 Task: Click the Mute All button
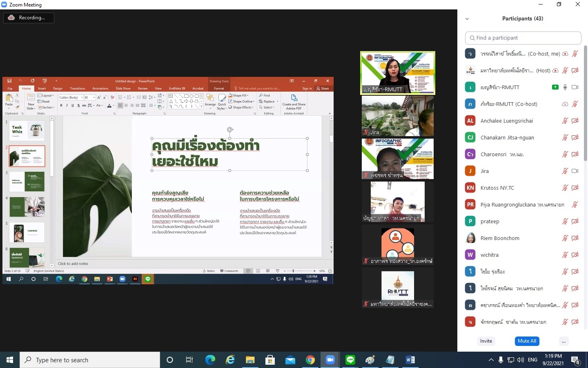click(x=527, y=341)
